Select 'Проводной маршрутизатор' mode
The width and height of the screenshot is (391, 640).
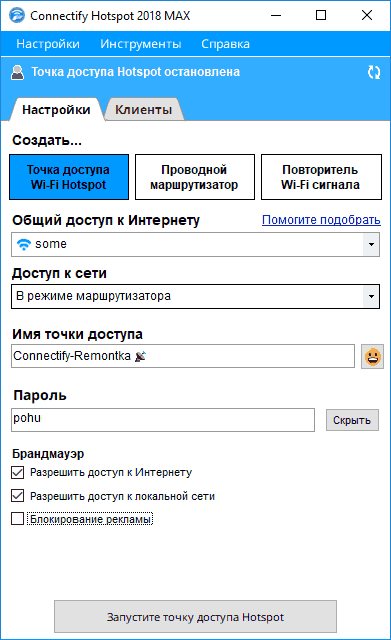[x=195, y=177]
